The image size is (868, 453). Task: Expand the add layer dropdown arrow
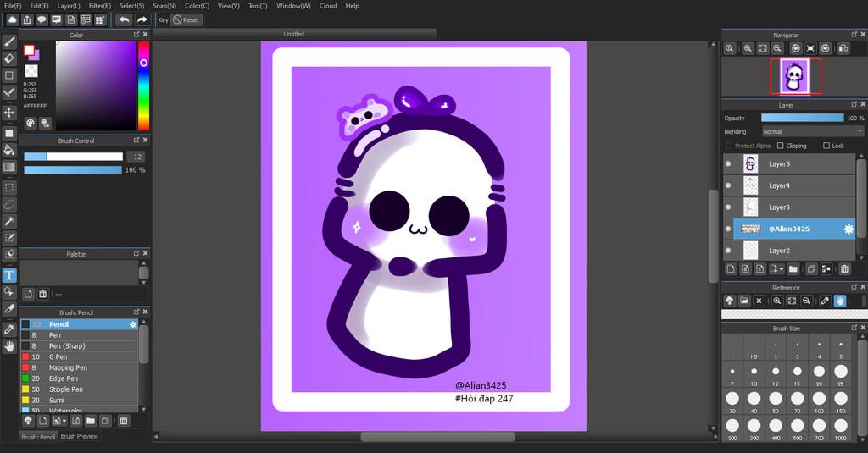pos(781,269)
